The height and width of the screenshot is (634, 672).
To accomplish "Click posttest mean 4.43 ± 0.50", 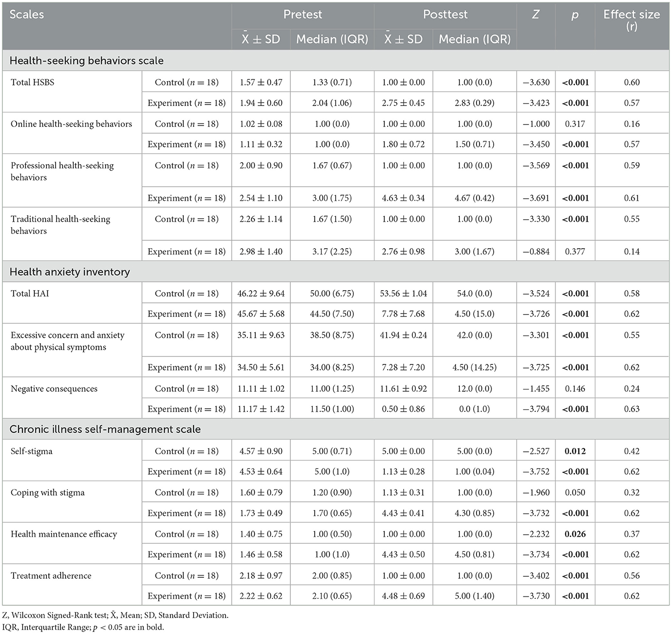I will point(404,555).
